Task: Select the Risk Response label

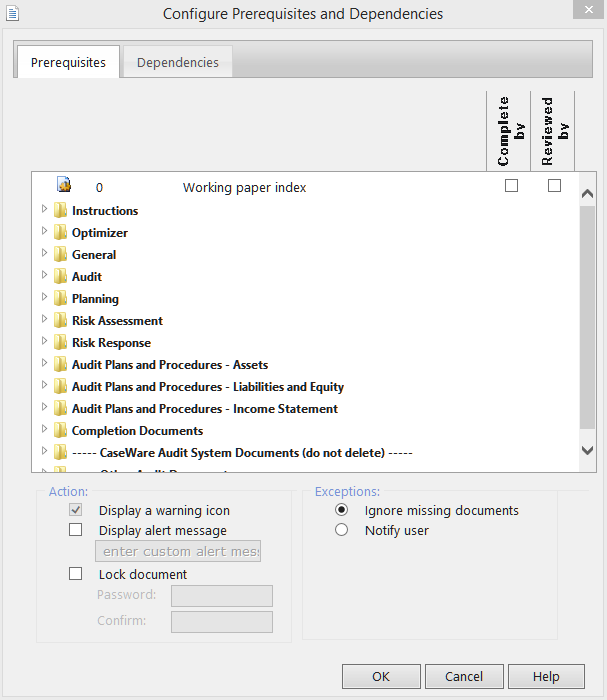Action: [x=112, y=343]
